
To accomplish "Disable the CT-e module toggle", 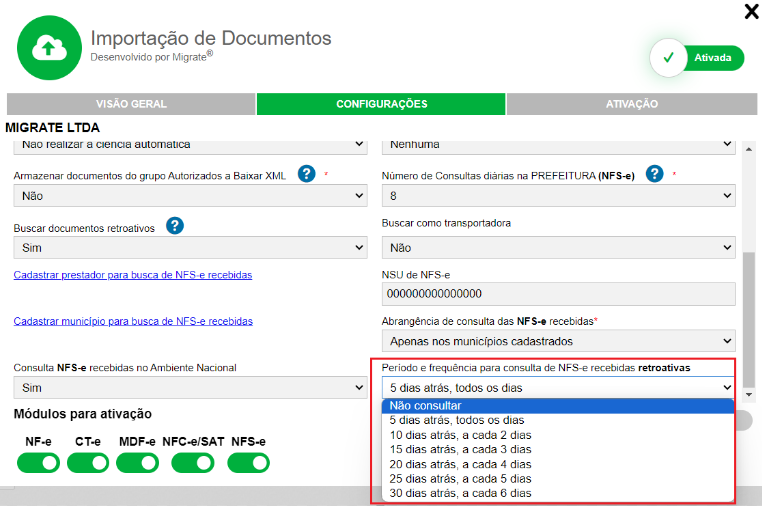I will [88, 463].
